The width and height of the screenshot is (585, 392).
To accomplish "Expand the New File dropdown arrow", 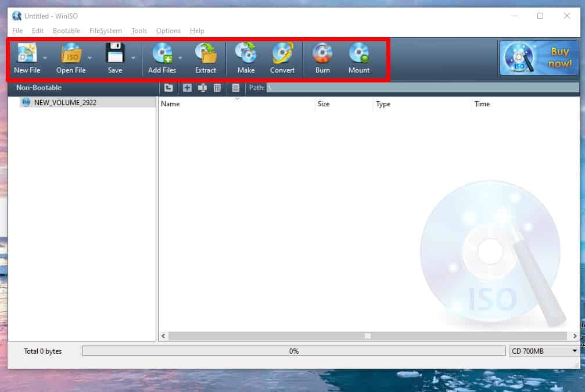I will point(45,58).
